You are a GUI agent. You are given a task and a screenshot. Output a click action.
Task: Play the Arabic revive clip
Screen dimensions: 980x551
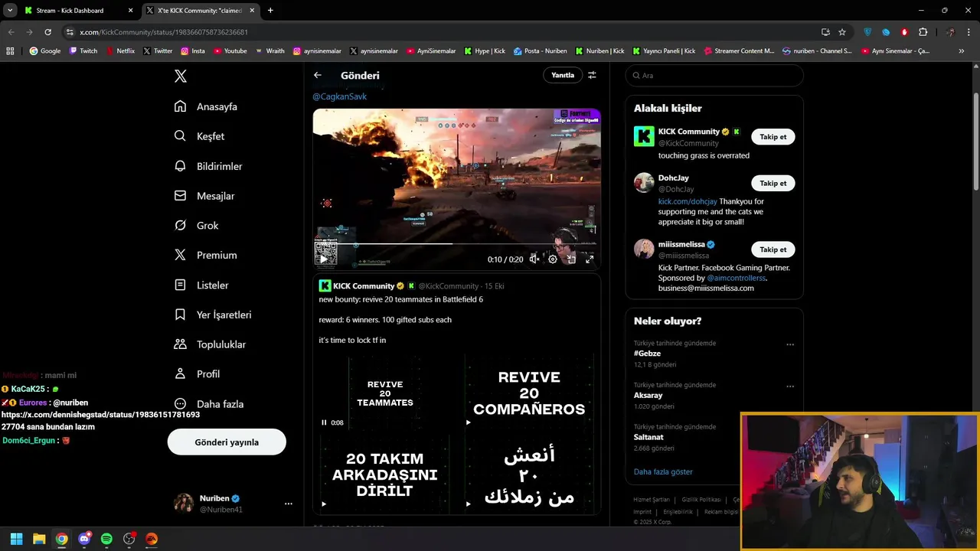(x=469, y=504)
